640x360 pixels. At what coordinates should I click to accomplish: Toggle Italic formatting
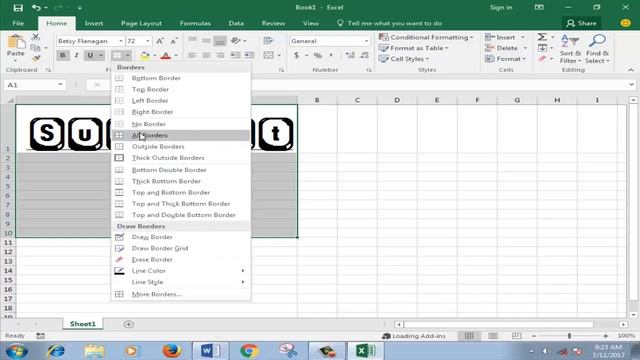[x=76, y=55]
